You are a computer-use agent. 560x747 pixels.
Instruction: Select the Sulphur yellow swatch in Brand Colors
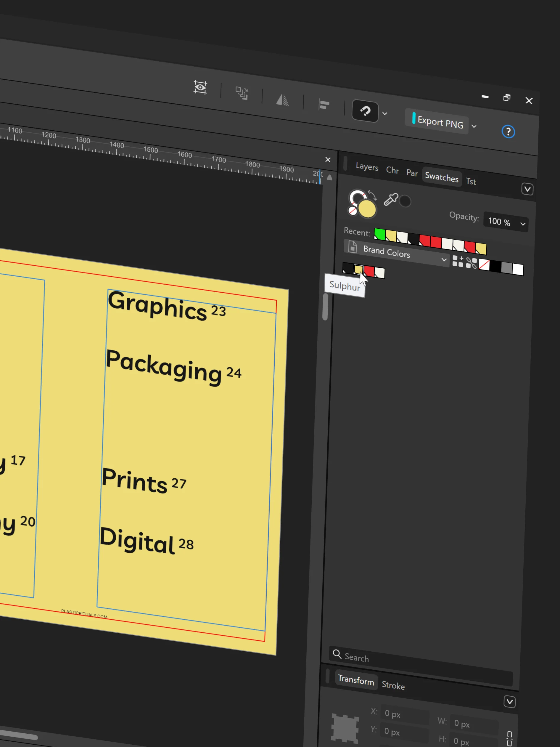coord(358,269)
